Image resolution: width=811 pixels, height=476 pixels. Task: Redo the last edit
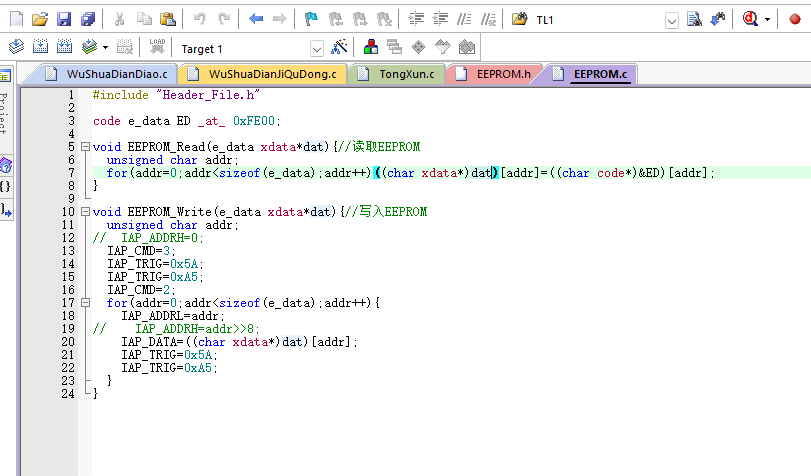coord(224,20)
